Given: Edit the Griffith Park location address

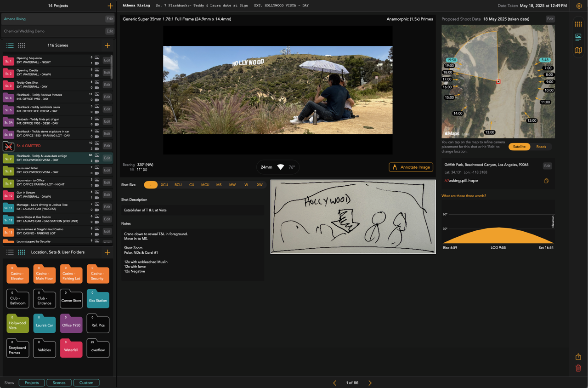Looking at the screenshot, I should click(547, 166).
